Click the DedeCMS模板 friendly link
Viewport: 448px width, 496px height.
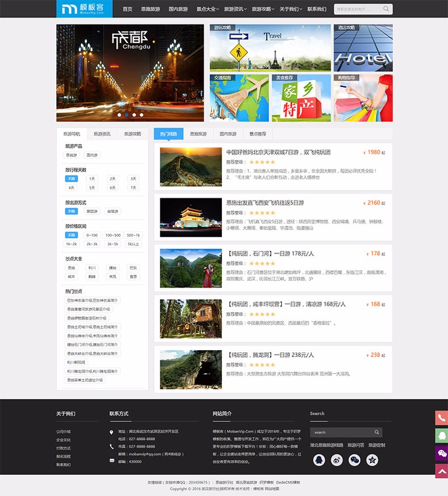pyautogui.click(x=288, y=482)
